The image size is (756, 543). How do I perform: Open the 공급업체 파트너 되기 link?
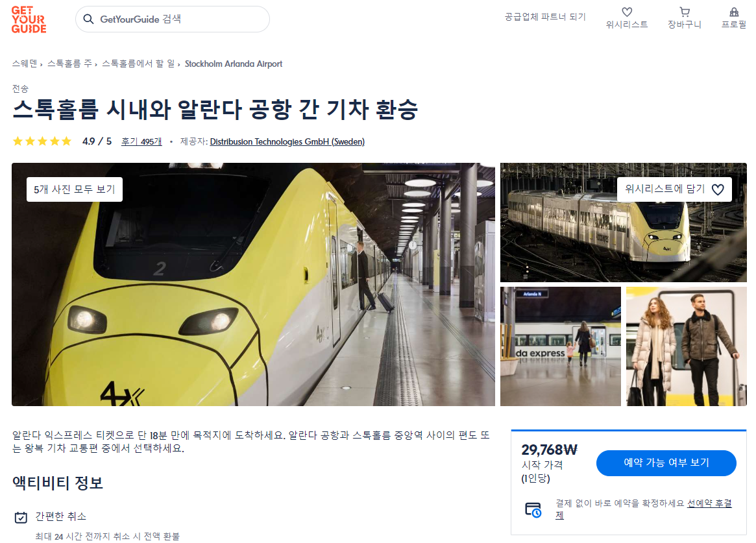pos(545,17)
